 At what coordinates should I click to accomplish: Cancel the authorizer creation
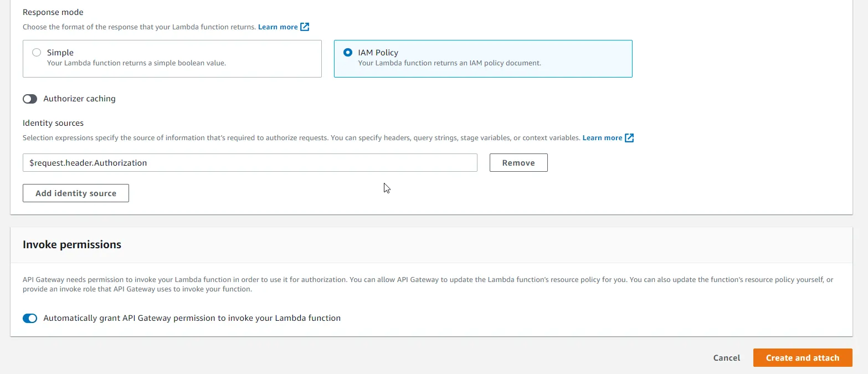pyautogui.click(x=726, y=357)
